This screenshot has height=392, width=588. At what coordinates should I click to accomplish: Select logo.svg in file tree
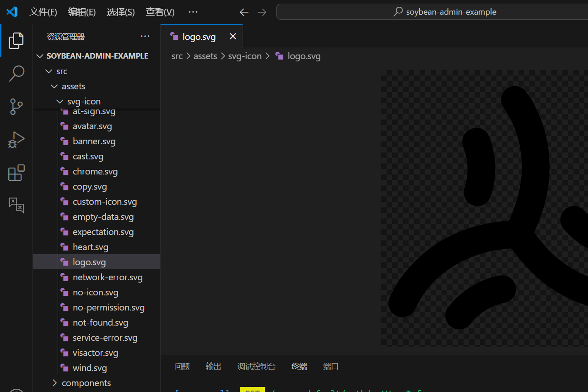[x=97, y=262]
